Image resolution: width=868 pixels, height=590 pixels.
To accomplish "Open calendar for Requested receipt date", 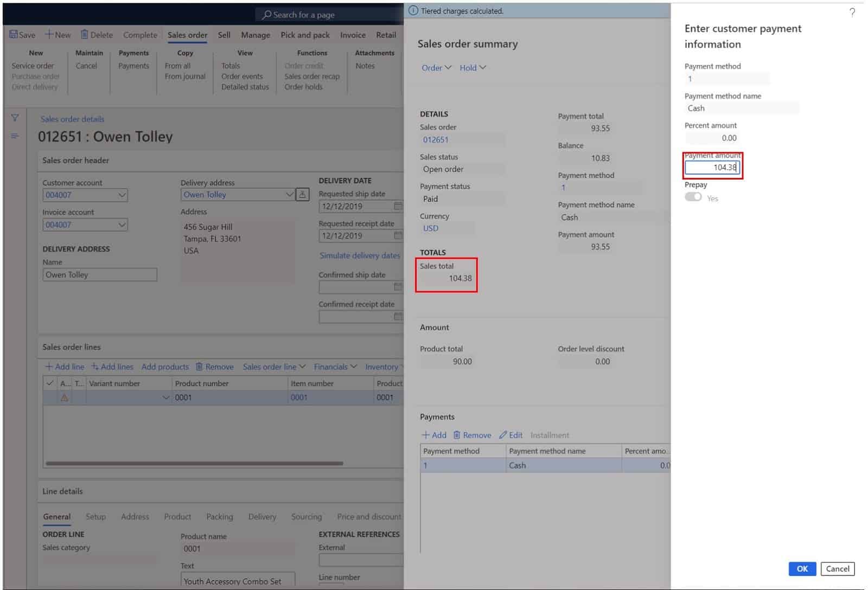I will 398,235.
